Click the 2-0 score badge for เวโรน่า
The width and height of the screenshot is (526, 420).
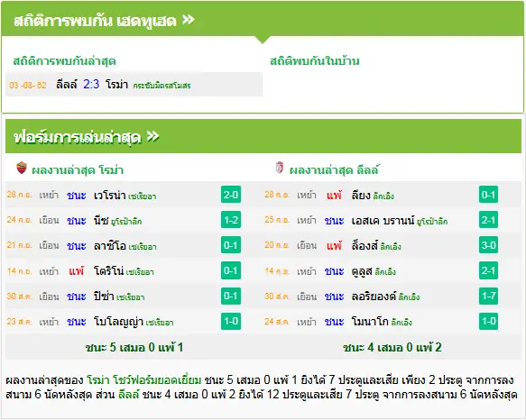point(231,195)
